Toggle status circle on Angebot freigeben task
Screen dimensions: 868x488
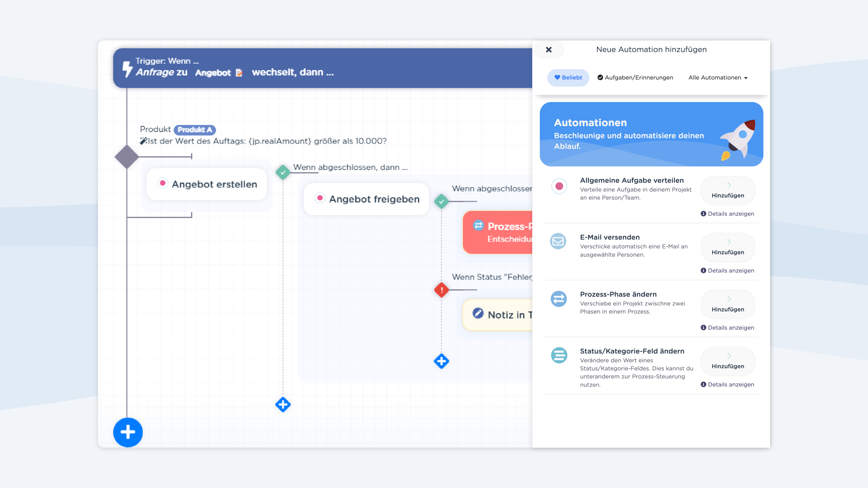click(x=320, y=198)
